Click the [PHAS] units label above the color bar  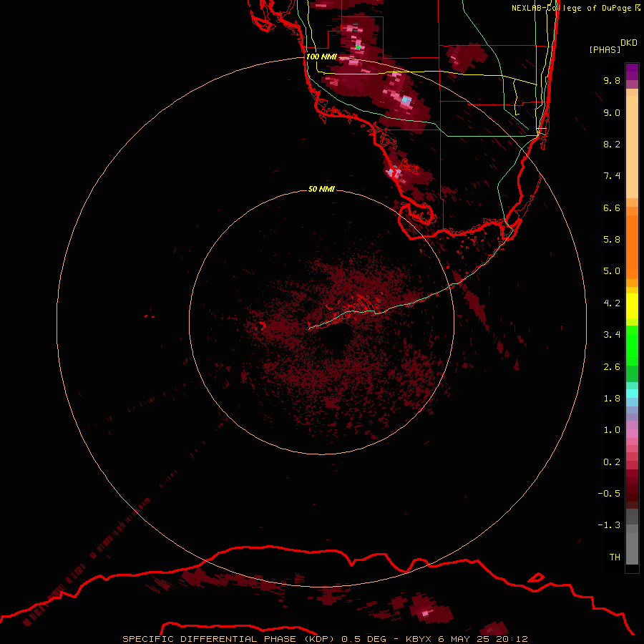pyautogui.click(x=605, y=49)
